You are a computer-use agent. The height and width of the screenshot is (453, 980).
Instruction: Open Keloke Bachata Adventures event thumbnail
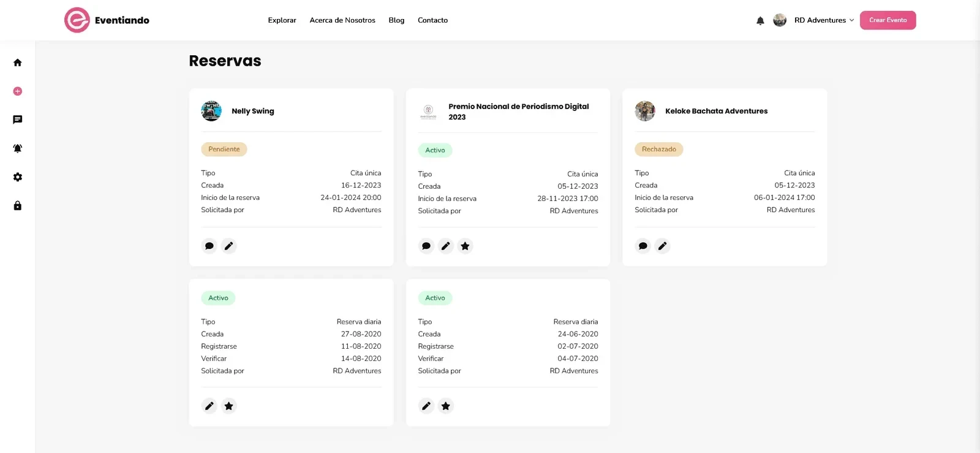tap(645, 111)
